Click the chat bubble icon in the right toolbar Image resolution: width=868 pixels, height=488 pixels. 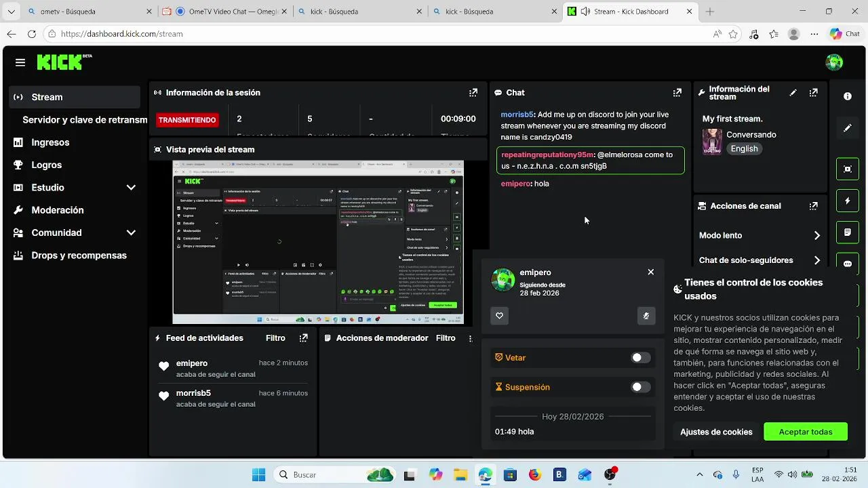(848, 264)
